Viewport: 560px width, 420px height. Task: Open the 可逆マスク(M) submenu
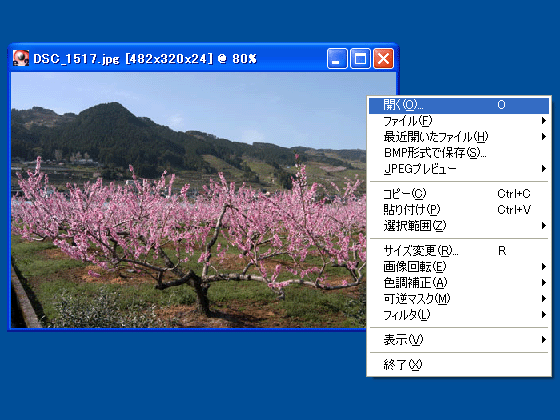tap(459, 299)
